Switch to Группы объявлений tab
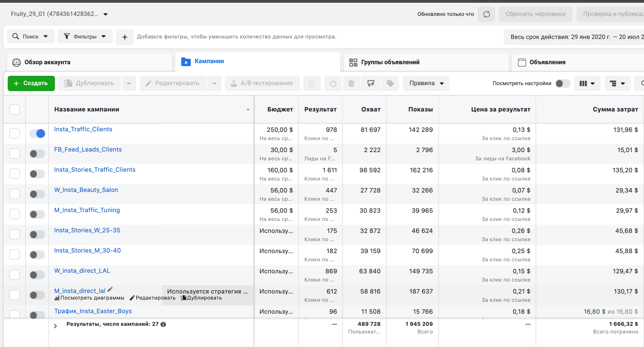644x347 pixels. point(426,62)
